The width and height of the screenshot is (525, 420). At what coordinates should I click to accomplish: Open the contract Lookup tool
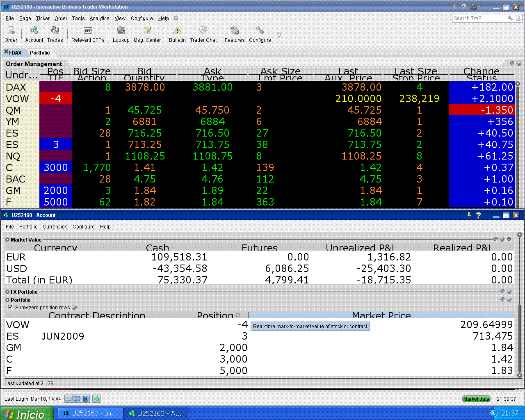pyautogui.click(x=121, y=34)
